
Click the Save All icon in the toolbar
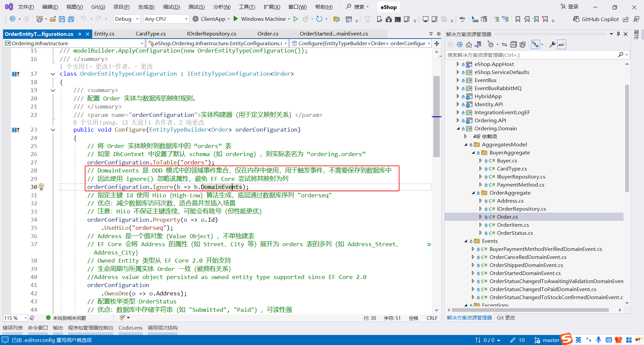[71, 19]
